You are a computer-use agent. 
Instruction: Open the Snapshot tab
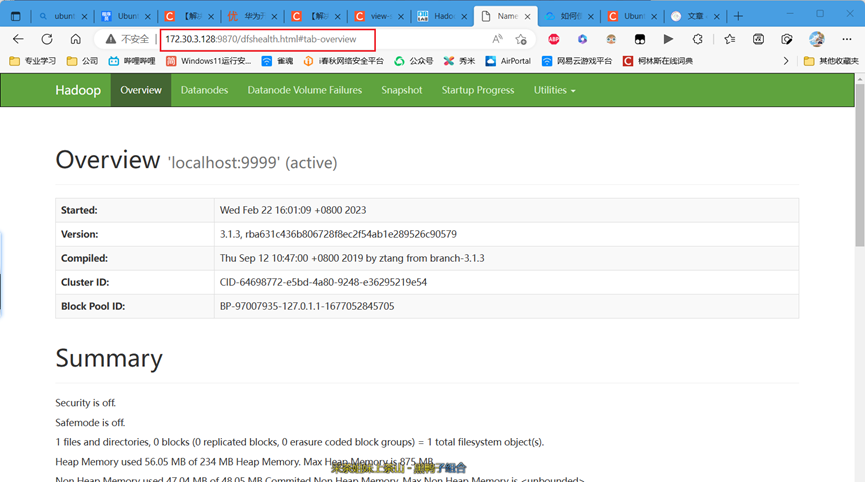point(402,90)
